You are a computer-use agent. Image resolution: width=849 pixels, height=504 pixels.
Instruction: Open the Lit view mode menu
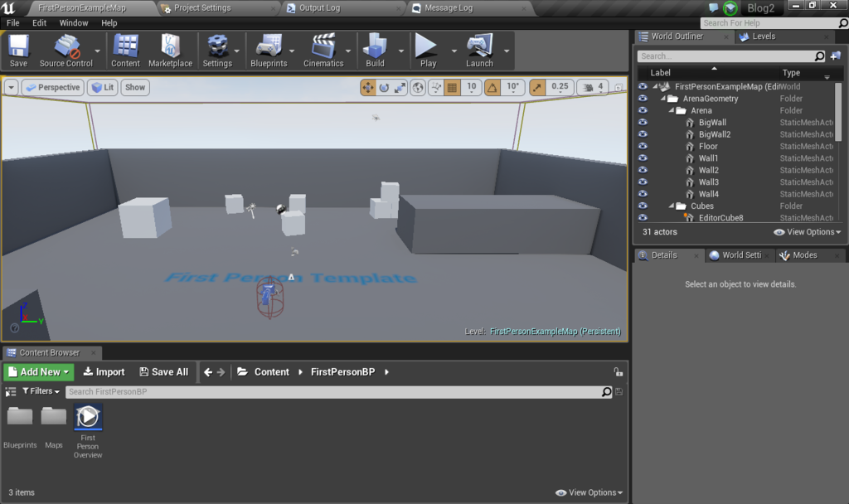click(x=103, y=87)
